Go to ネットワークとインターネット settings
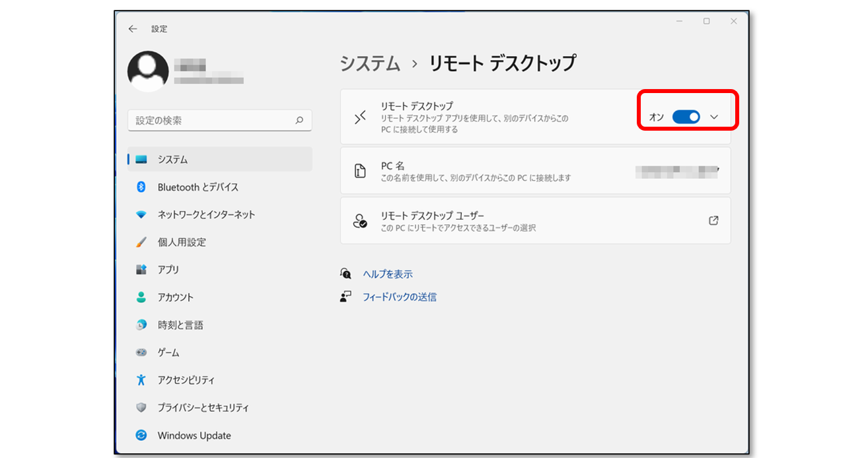The width and height of the screenshot is (868, 458). tap(220, 215)
